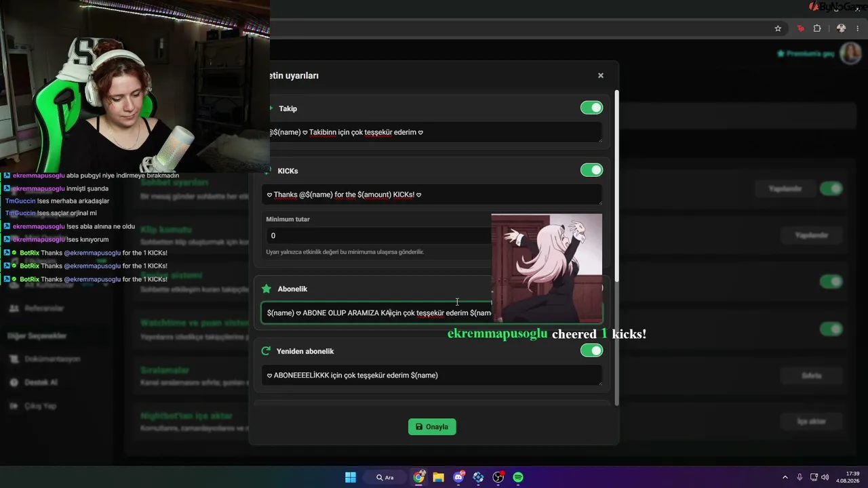Click the Watchtime ve puan sistemi heading
868x488 pixels.
[x=195, y=323]
